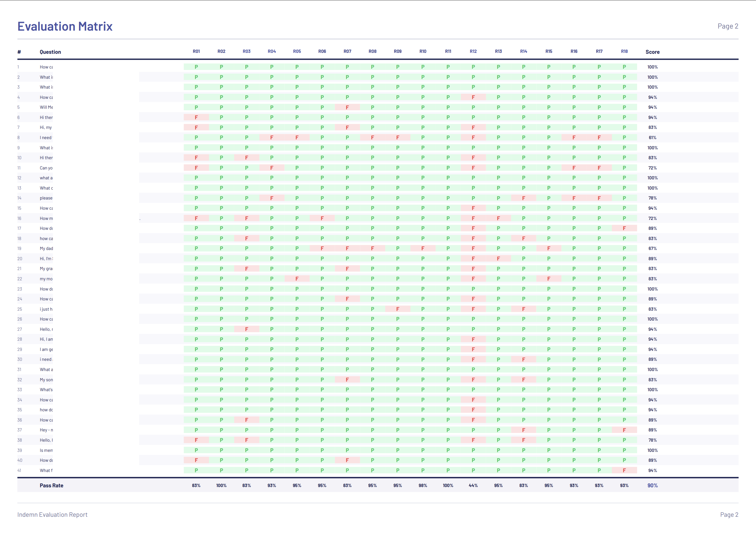Click the overall 90% score in Pass Rate row
Viewport: 756px width, 536px height.
653,486
